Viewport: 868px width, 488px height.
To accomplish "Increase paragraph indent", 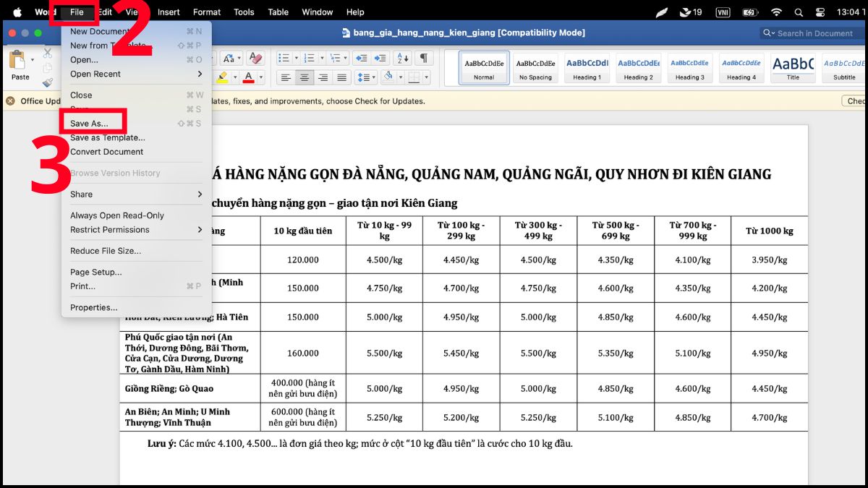I will click(381, 59).
